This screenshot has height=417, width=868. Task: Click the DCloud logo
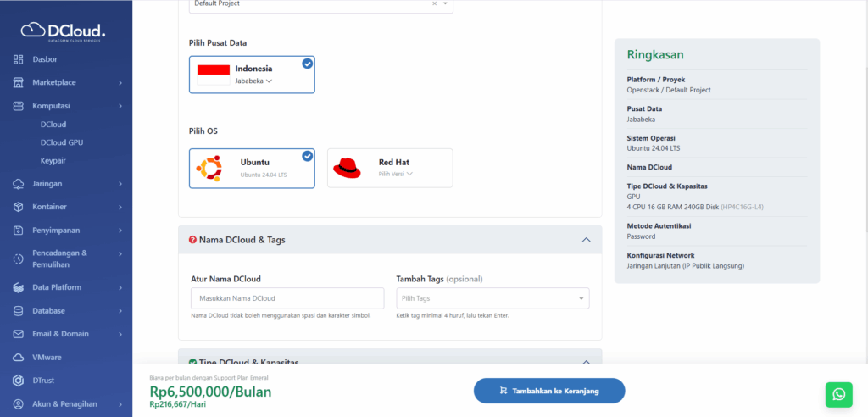[x=65, y=31]
